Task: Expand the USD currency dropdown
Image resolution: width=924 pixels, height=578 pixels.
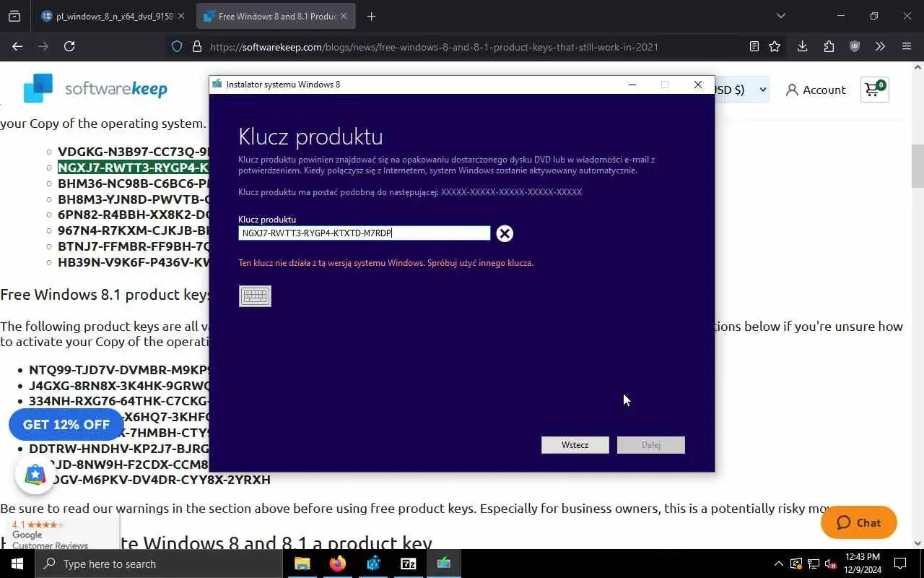Action: [x=741, y=90]
